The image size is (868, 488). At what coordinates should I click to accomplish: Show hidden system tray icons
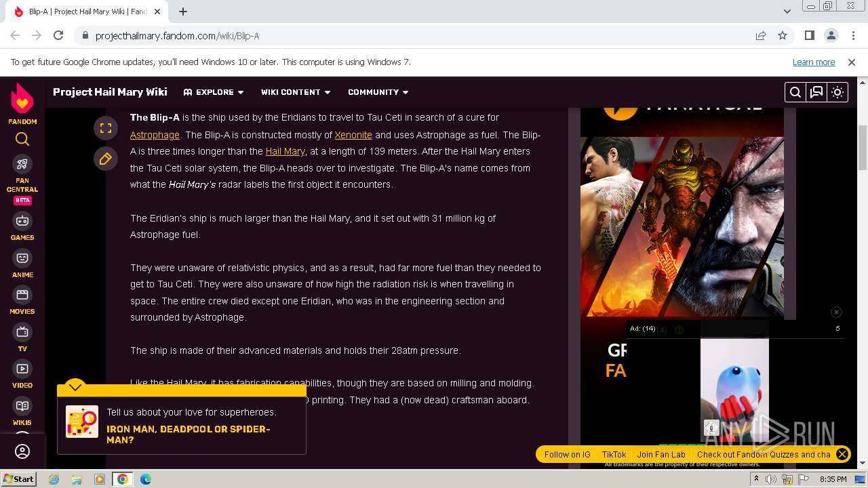click(756, 479)
